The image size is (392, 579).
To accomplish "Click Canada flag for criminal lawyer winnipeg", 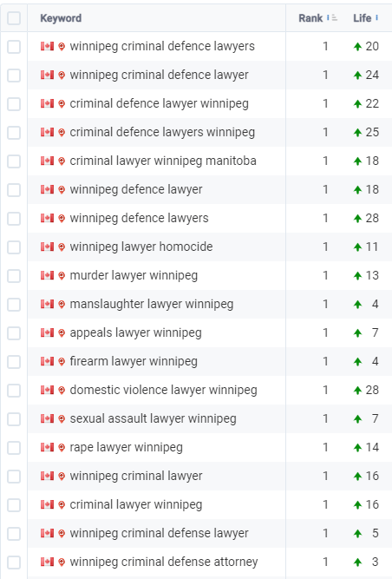I will tap(47, 504).
